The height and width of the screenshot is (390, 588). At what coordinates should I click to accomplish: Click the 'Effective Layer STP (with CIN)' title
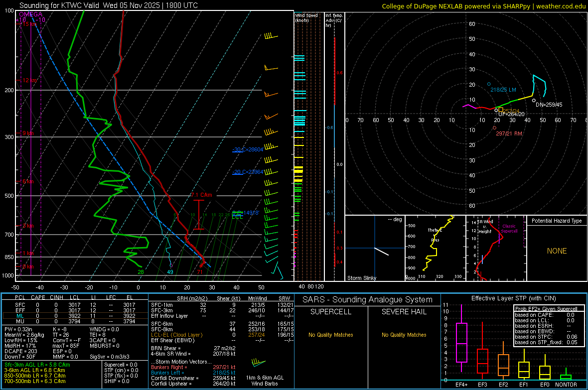pos(513,298)
